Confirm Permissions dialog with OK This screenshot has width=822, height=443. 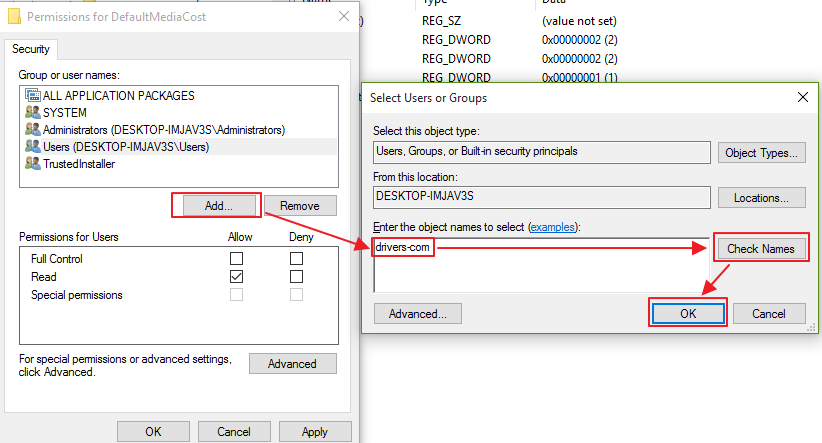tap(153, 431)
